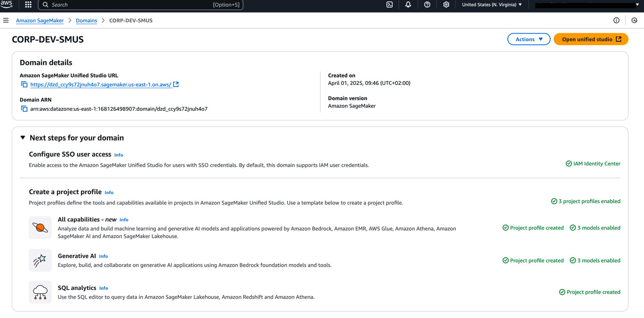Go to Domains via the breadcrumb

tap(86, 20)
